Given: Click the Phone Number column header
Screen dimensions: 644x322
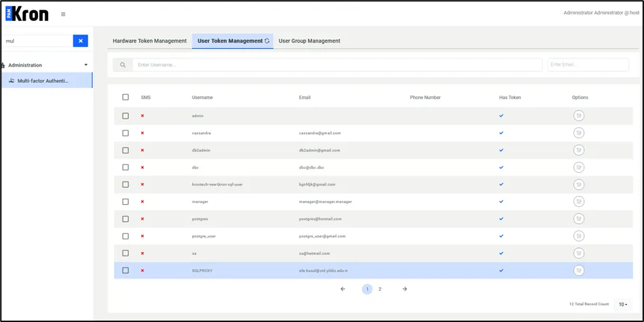Looking at the screenshot, I should coord(425,98).
